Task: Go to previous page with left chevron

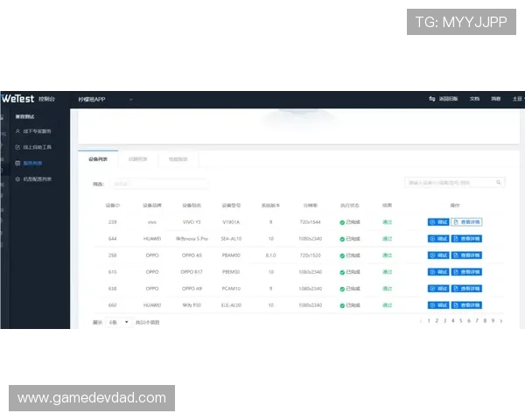Action: tap(421, 321)
